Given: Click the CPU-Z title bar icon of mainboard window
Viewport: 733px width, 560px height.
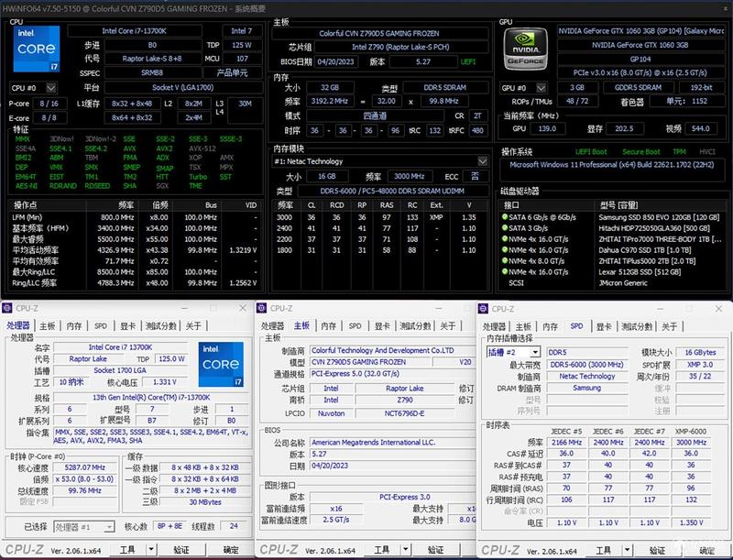Looking at the screenshot, I should click(262, 308).
